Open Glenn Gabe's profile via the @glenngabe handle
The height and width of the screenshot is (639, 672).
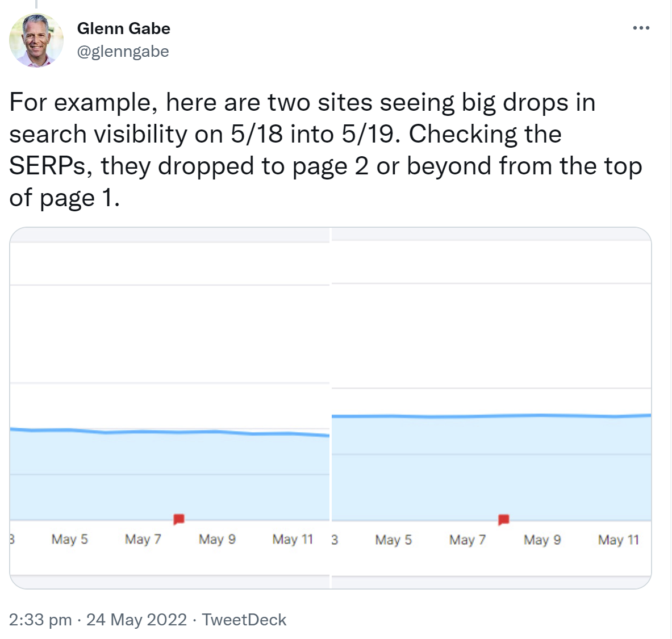[x=123, y=51]
